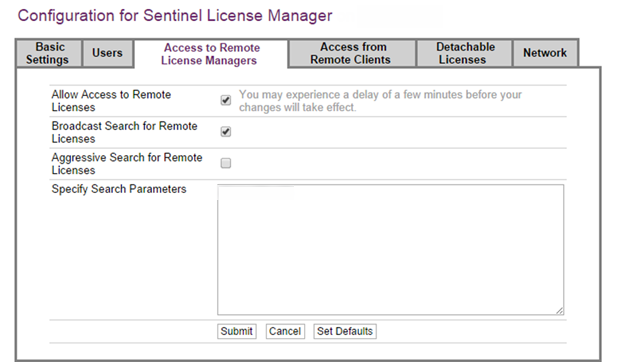Click inside Specify Search Parameters text area

(390, 249)
